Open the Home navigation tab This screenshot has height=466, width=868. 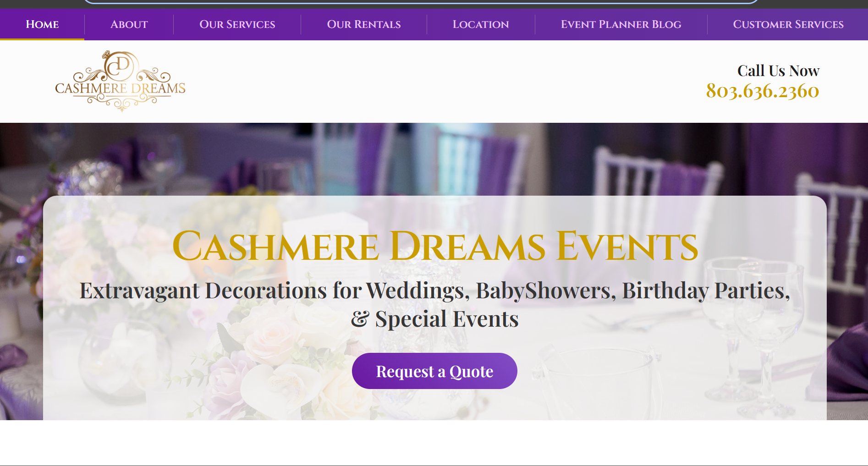point(42,24)
